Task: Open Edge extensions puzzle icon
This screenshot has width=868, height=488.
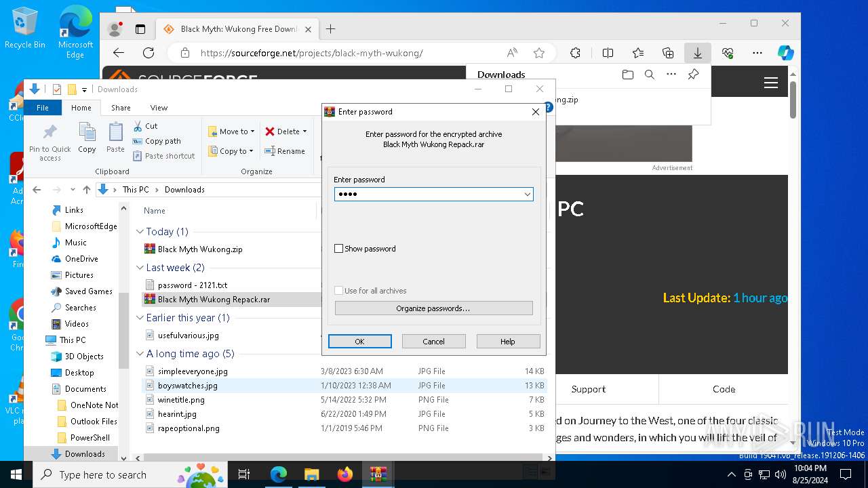Action: tap(575, 53)
